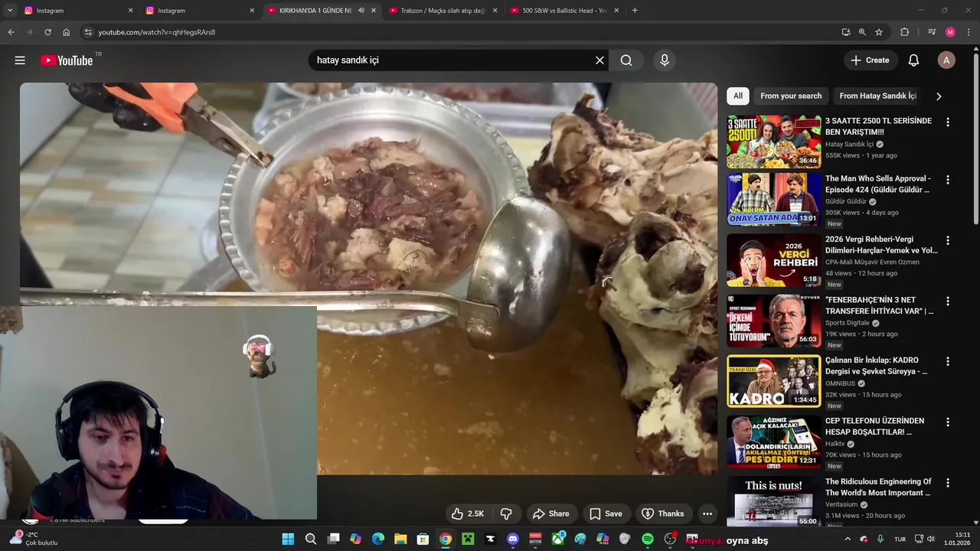Open options for "CEP TELEFONU ÜZERİNDEN" video

[948, 422]
